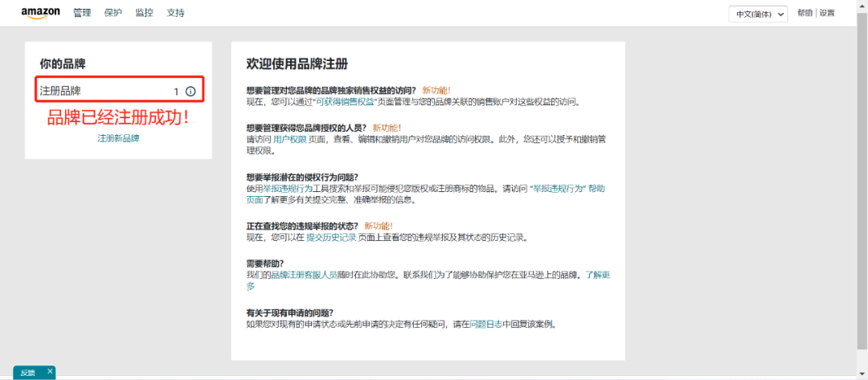Screen dimensions: 868x380
Task: Open the 用户权限 page link
Action: 290,140
